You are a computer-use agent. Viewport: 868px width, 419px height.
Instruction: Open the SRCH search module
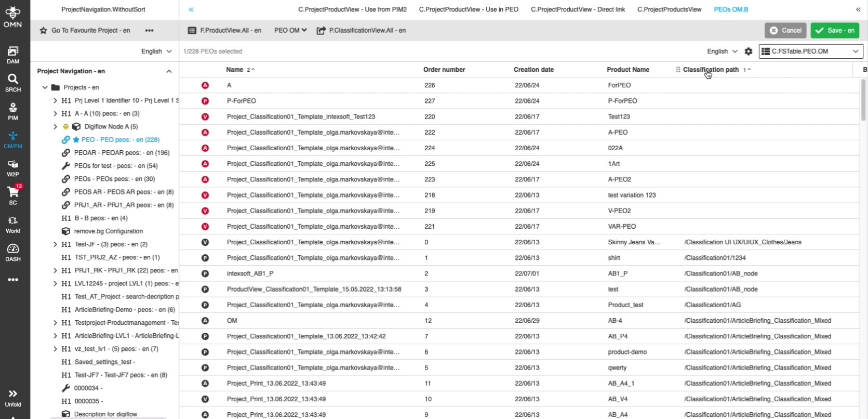point(13,82)
